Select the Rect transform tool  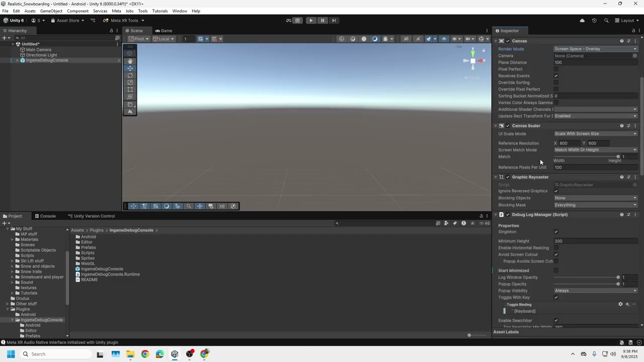pyautogui.click(x=130, y=89)
